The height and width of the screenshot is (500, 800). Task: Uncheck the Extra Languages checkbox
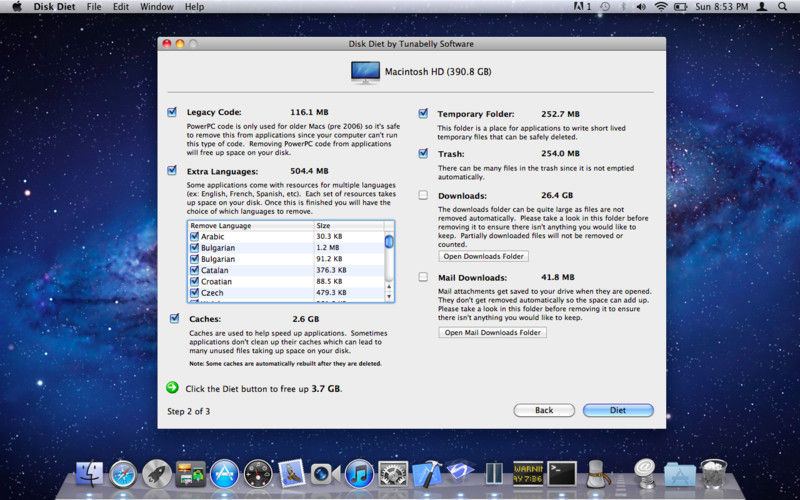pos(172,170)
